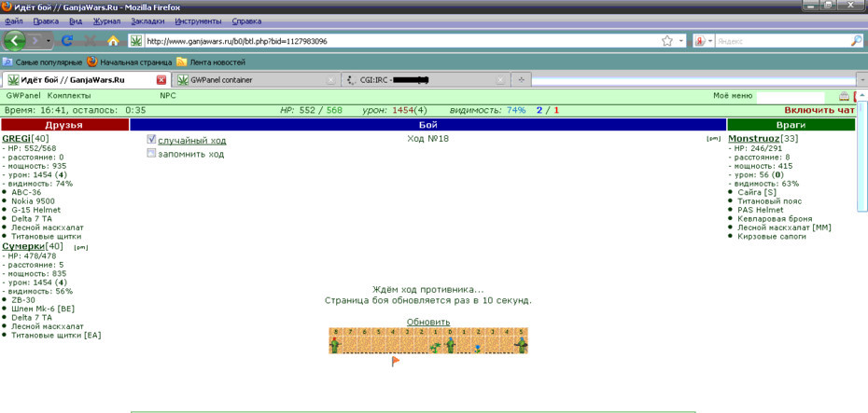This screenshot has width=868, height=413.
Task: Click the Сайга [S] weapon entry
Action: 757,192
